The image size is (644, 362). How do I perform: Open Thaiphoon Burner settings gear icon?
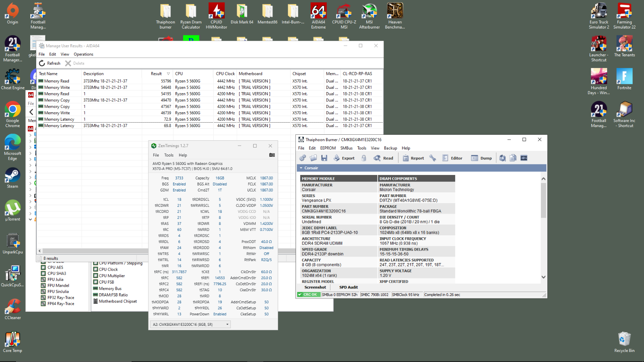tap(303, 158)
